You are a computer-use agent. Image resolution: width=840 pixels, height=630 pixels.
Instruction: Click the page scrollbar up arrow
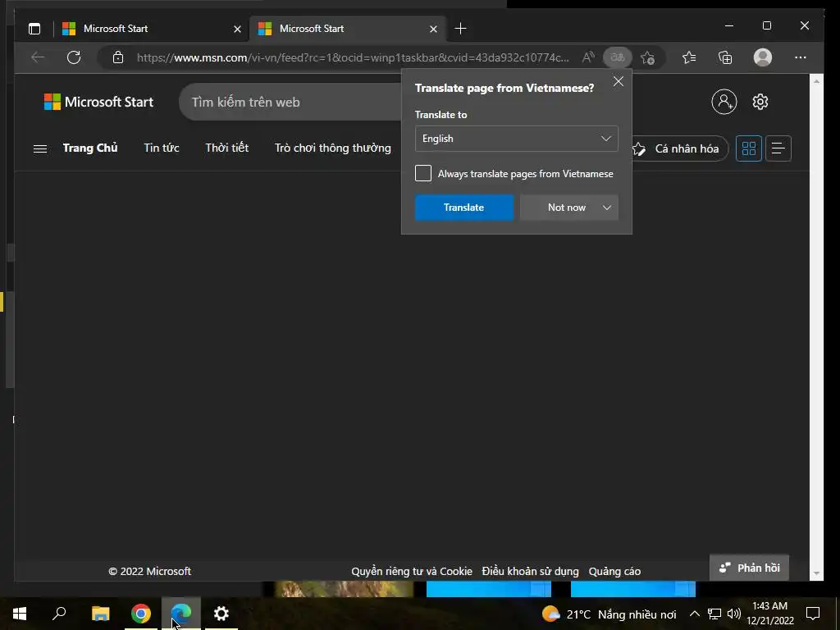[x=816, y=81]
